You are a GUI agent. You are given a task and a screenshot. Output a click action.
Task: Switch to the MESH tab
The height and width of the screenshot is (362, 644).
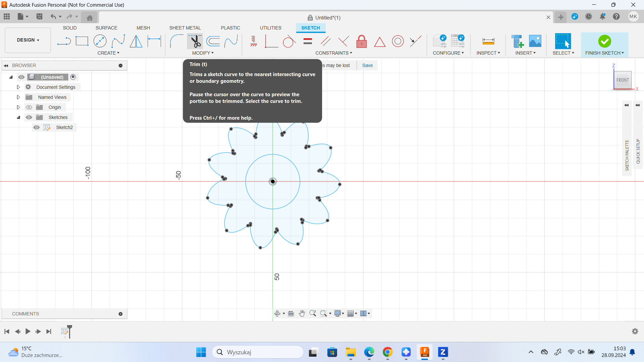tap(143, 28)
